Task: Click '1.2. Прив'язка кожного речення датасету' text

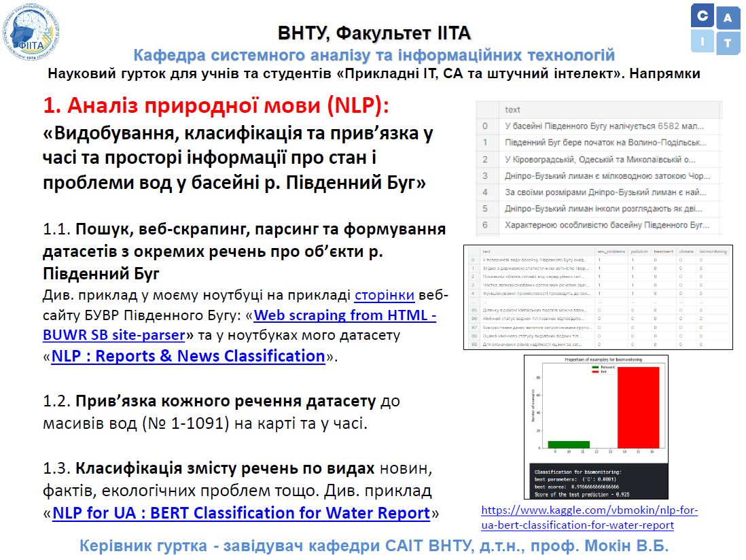Action: (x=209, y=401)
